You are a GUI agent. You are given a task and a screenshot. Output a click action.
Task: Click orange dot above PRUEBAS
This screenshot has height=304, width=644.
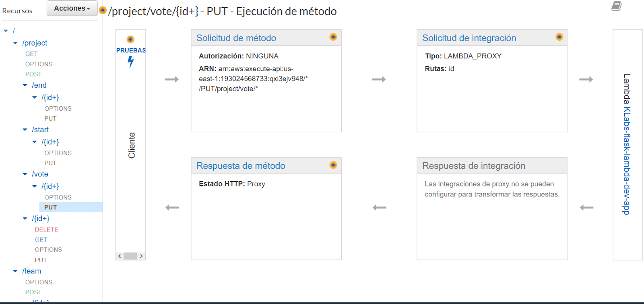coord(130,39)
